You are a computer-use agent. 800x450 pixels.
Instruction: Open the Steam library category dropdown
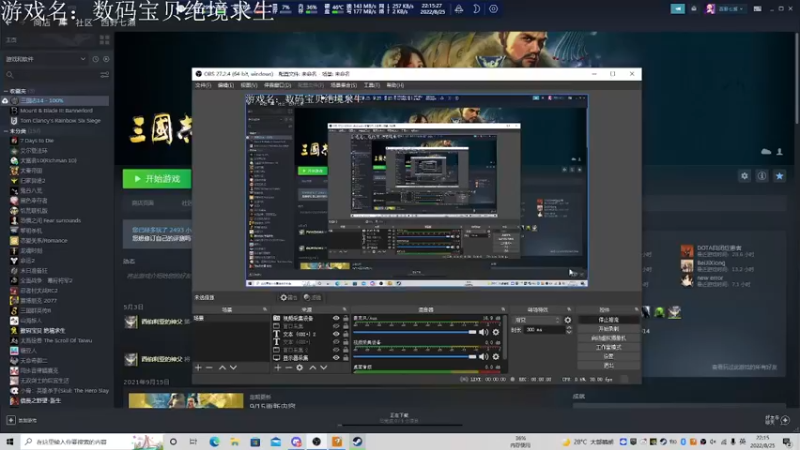(x=45, y=59)
